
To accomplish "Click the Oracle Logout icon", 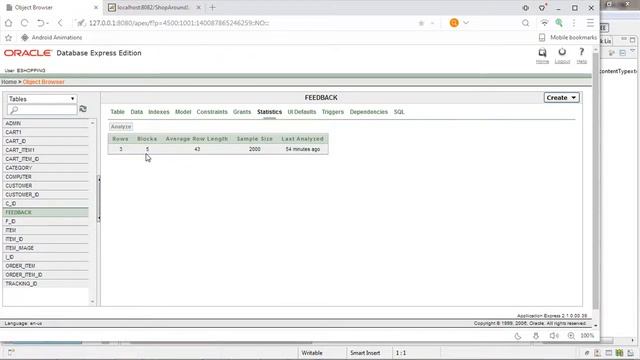I will coord(562,56).
